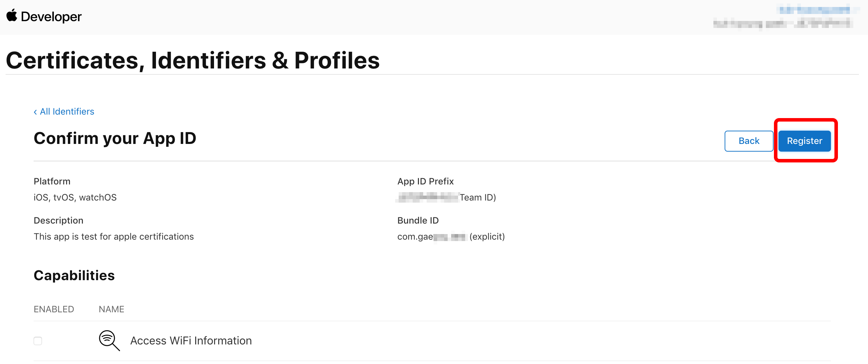Go back to All Identifiers
This screenshot has height=364, width=868.
64,111
